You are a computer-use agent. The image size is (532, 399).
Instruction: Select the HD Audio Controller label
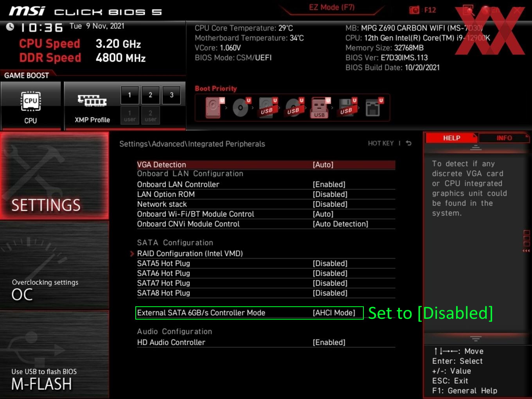click(x=171, y=342)
